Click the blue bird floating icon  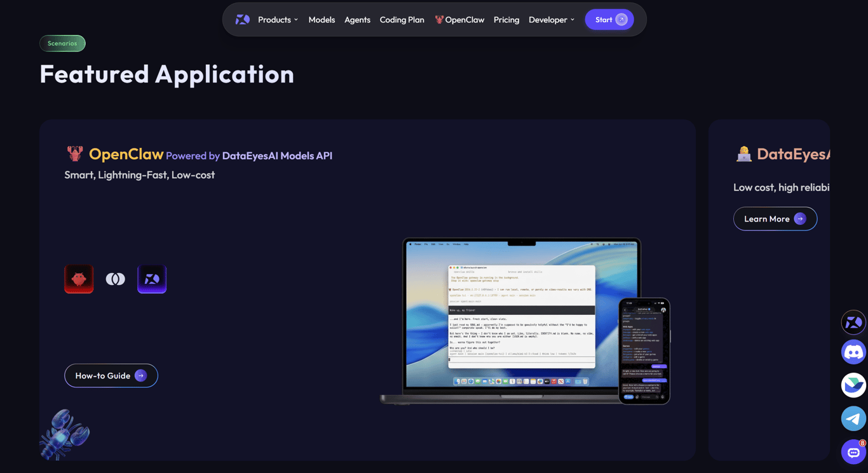coord(853,385)
